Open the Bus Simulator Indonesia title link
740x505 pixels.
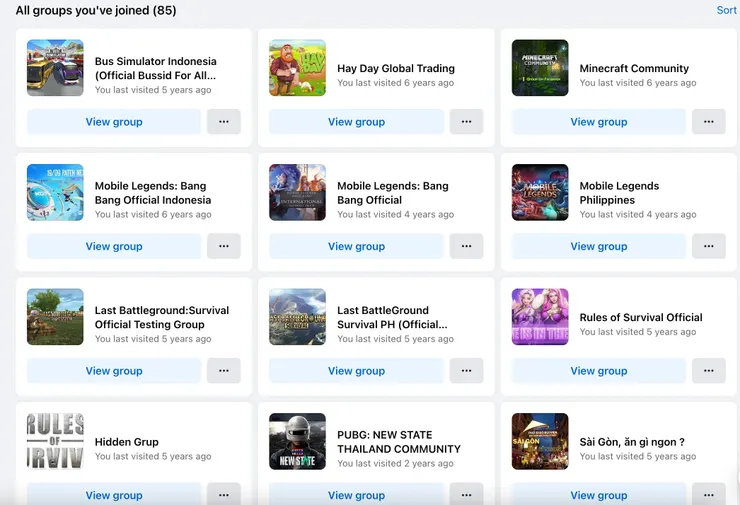(x=156, y=68)
